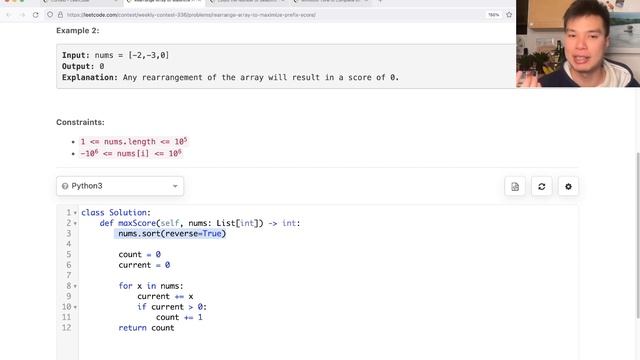Click the Explanation line in Example 2

coord(230,77)
